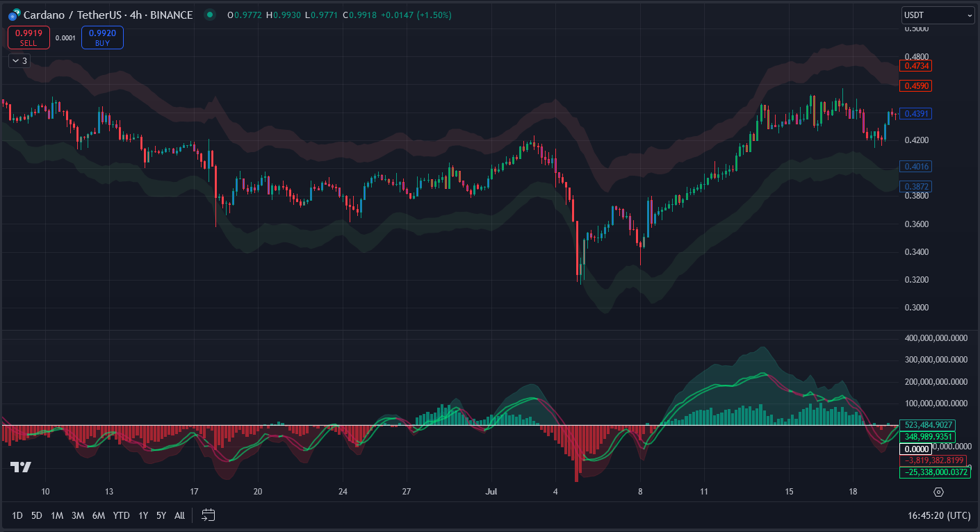980x532 pixels.
Task: Click the red 0.4734 price label
Action: 915,65
